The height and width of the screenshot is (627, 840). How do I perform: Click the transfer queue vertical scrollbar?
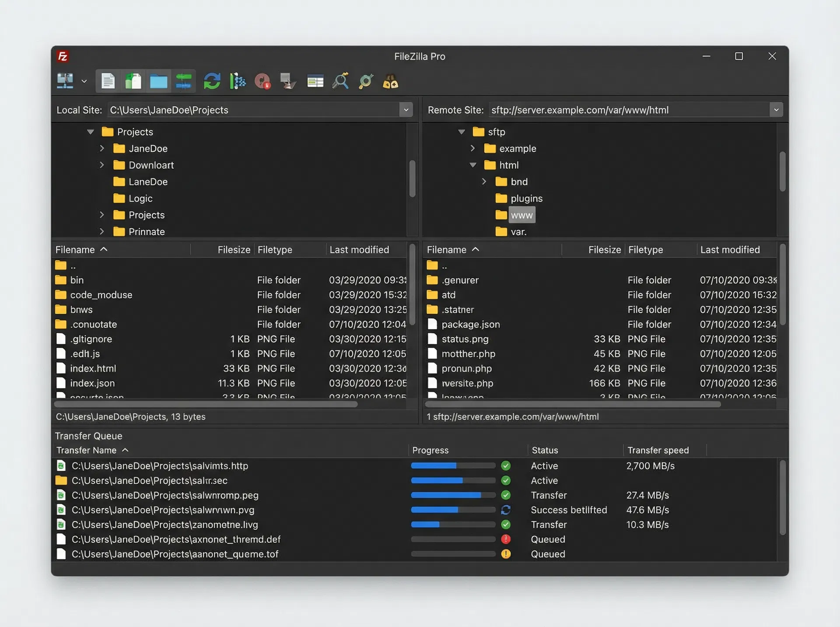(x=782, y=498)
